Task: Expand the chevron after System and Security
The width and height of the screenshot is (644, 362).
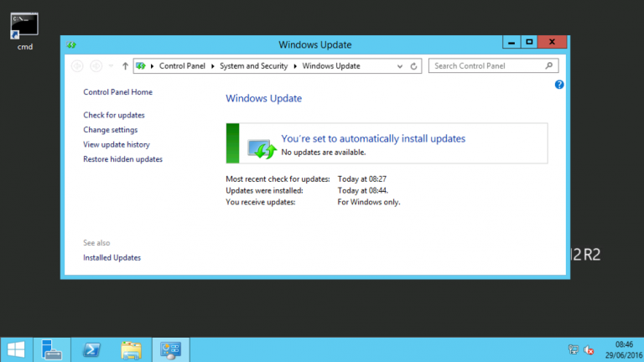Action: [x=295, y=66]
